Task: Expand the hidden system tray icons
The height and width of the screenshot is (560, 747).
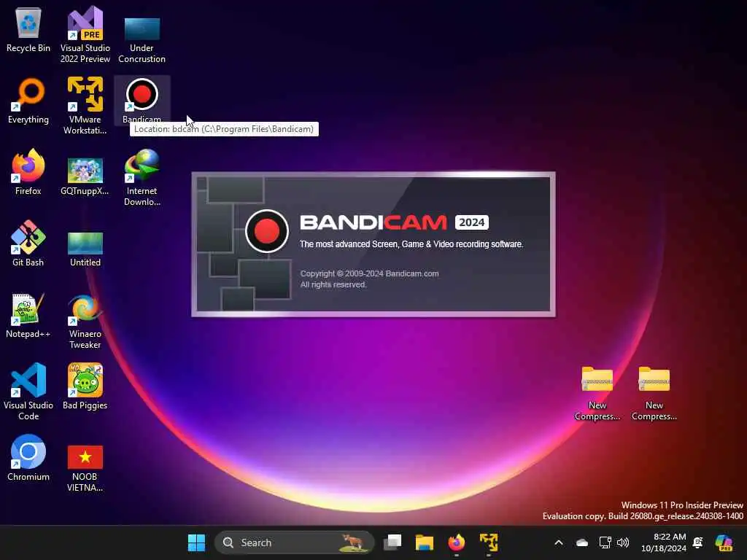Action: pyautogui.click(x=558, y=542)
